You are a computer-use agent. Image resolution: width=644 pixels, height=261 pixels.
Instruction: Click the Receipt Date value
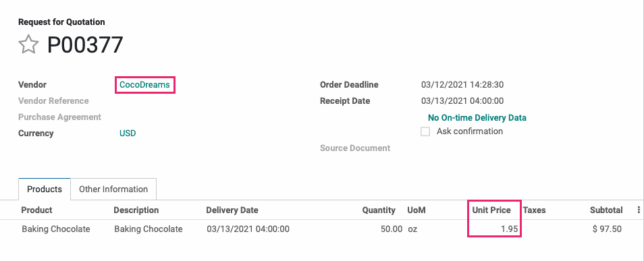(x=462, y=101)
